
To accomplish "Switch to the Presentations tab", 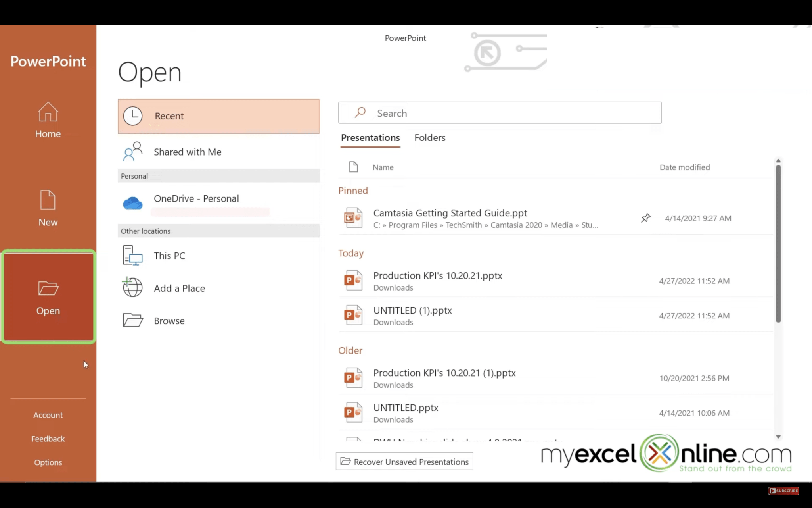I will click(x=370, y=138).
